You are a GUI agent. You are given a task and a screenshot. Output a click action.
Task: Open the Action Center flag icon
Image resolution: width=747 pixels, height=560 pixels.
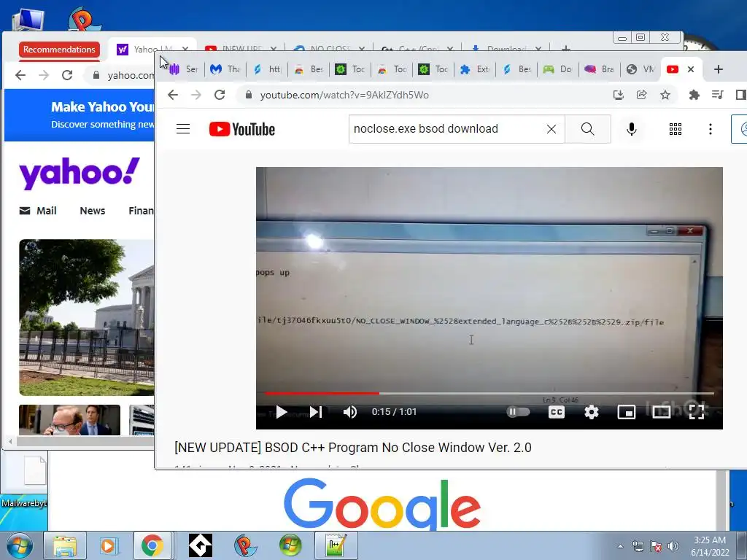(x=656, y=547)
